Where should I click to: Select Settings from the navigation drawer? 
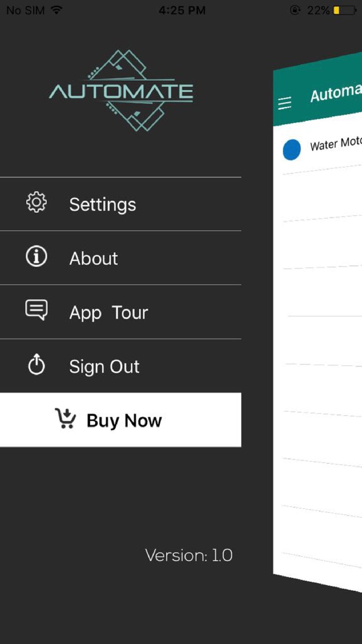(102, 204)
